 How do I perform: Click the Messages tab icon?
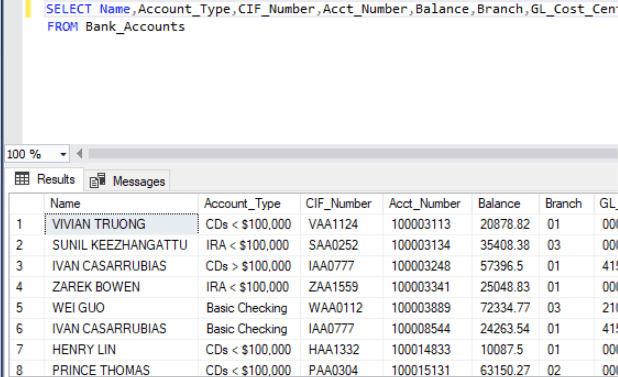coord(97,181)
